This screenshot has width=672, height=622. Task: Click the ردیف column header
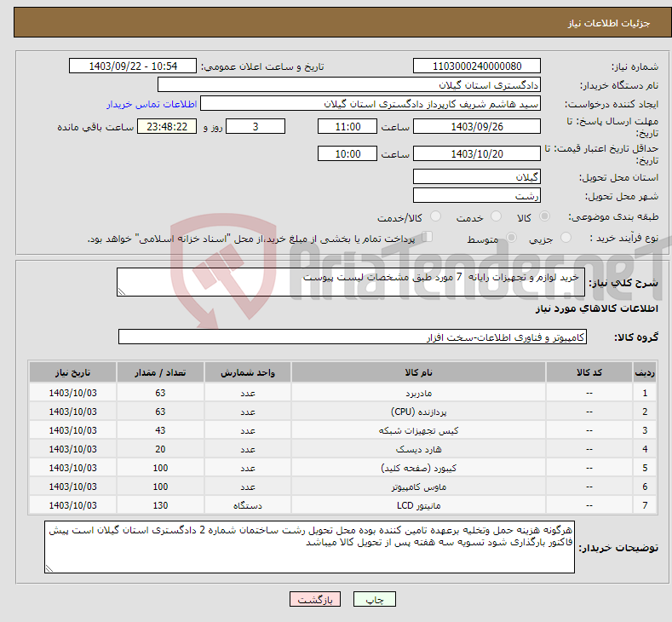645,372
